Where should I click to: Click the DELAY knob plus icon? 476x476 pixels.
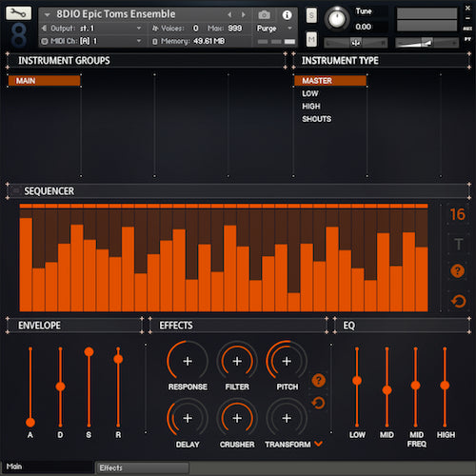click(188, 418)
